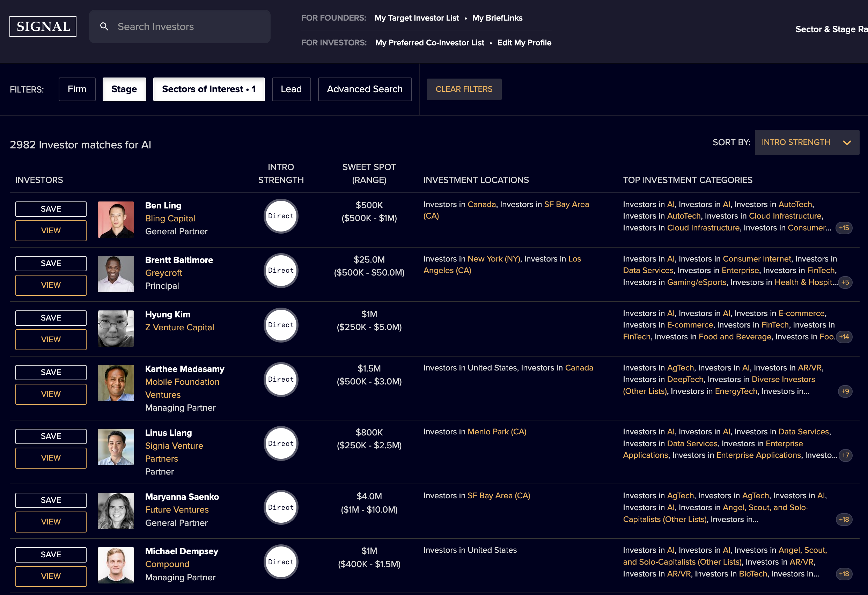Expand the Stage filter dropdown
This screenshot has width=868, height=595.
[x=125, y=89]
